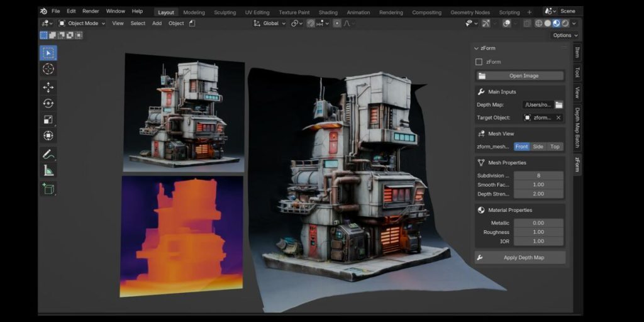This screenshot has height=322, width=644.
Task: Select the Scale tool
Action: (48, 119)
